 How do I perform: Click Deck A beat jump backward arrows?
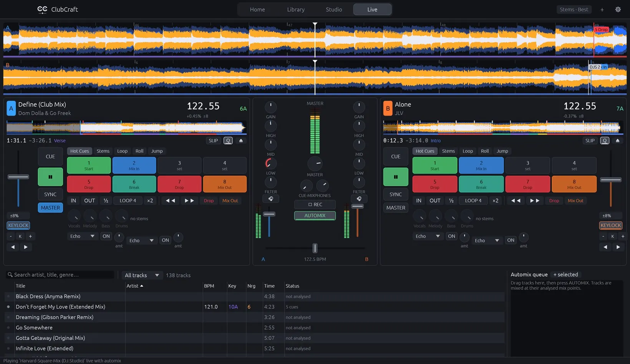(x=170, y=200)
